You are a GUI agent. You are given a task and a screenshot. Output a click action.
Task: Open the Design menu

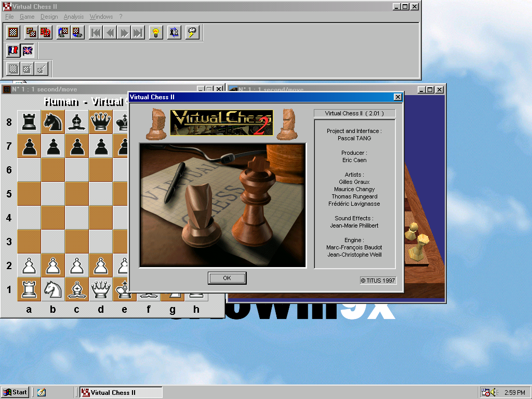tap(49, 17)
